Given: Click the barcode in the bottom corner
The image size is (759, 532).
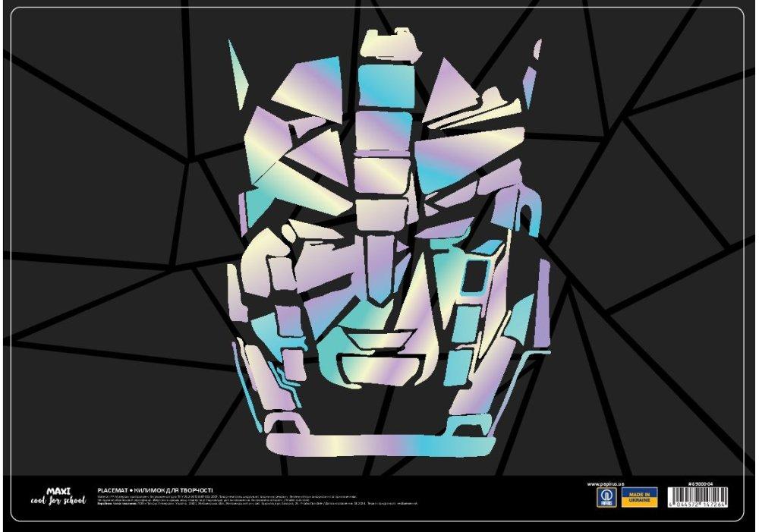Looking at the screenshot, I should (698, 498).
